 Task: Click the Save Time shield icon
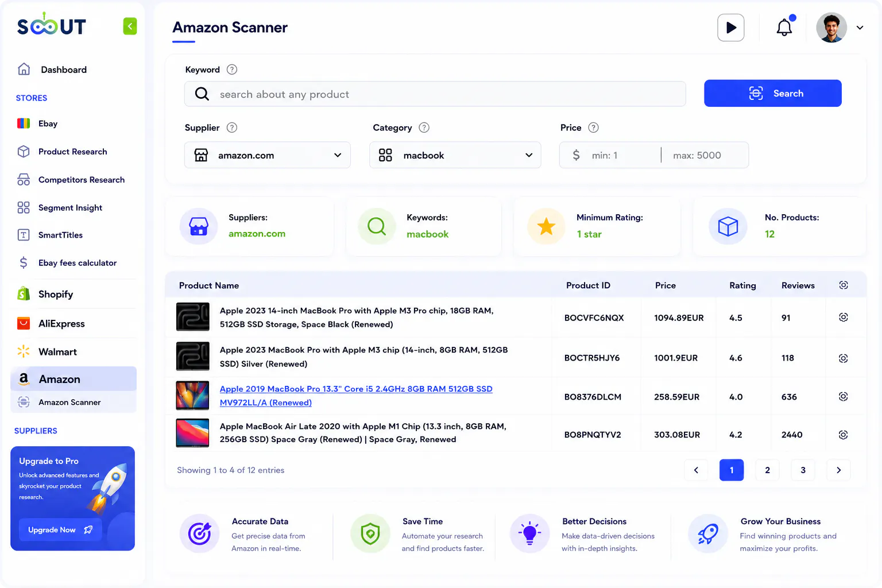pyautogui.click(x=370, y=533)
